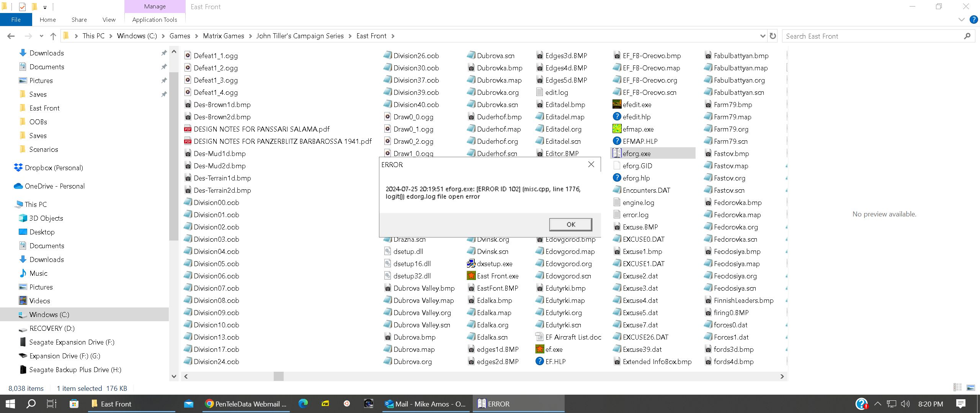980x413 pixels.
Task: Select eforg.hlp help file icon
Action: (x=617, y=178)
